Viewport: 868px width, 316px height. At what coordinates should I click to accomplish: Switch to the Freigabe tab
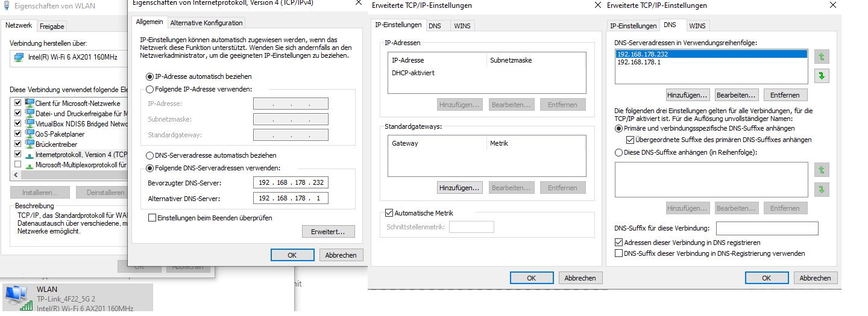pyautogui.click(x=52, y=26)
